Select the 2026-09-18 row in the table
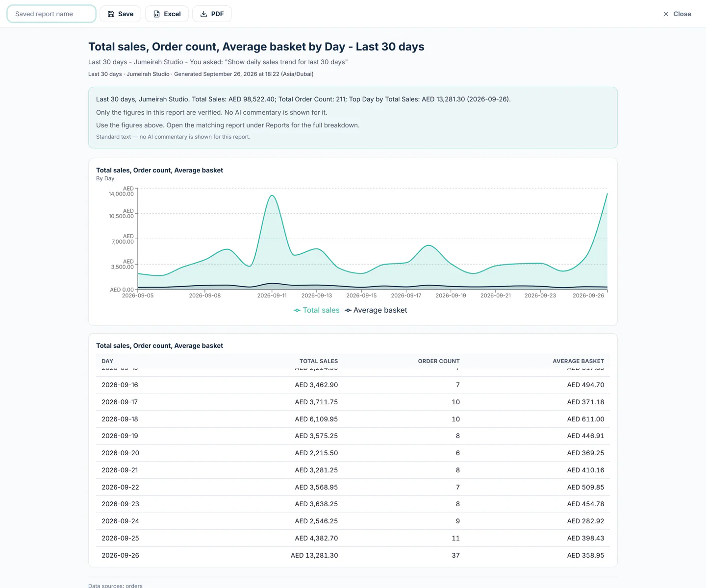 click(x=353, y=419)
